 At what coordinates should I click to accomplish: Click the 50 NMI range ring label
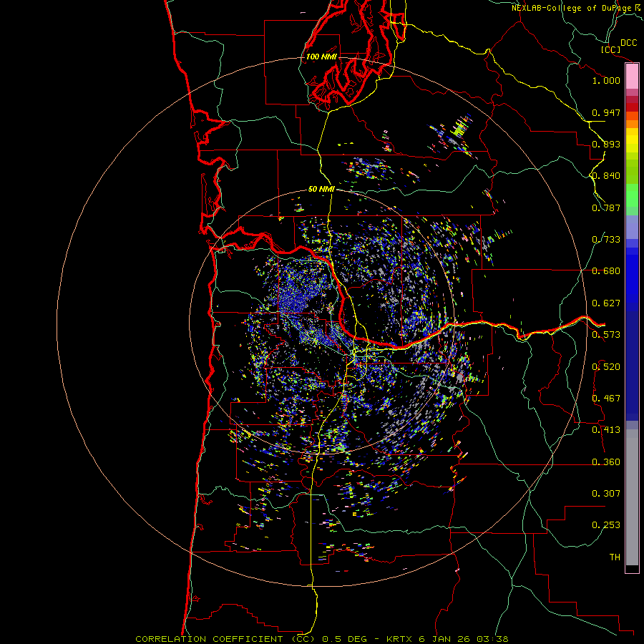coord(321,189)
